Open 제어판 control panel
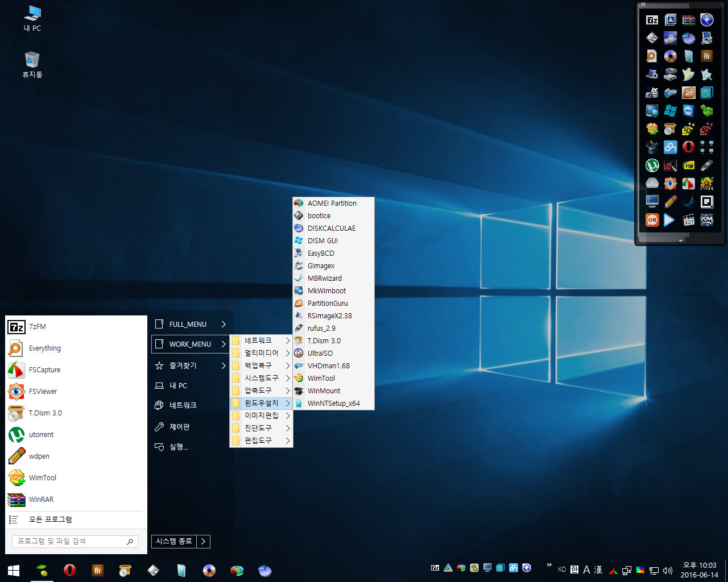The width and height of the screenshot is (728, 582). tap(191, 427)
